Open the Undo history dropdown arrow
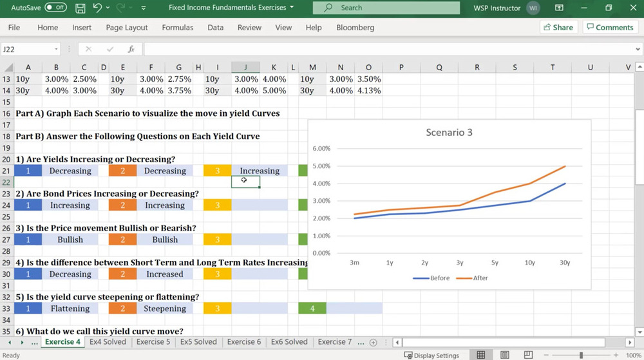 [108, 7]
